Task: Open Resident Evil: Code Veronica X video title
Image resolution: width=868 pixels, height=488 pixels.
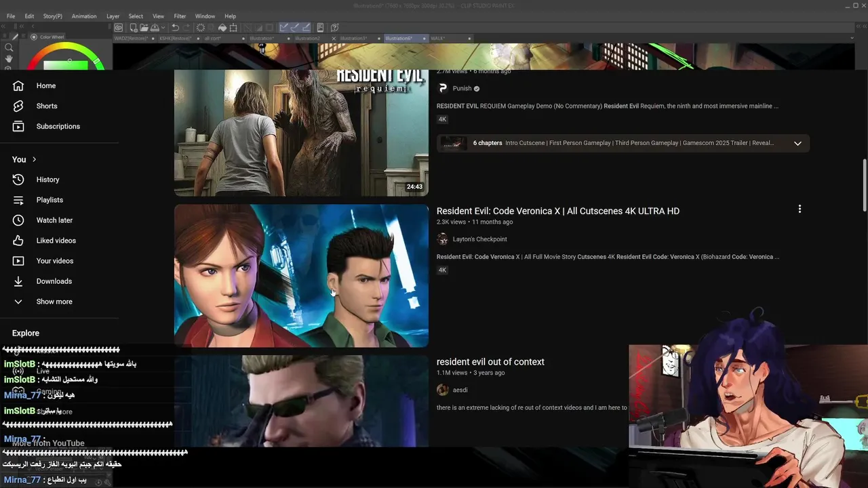Action: [558, 211]
